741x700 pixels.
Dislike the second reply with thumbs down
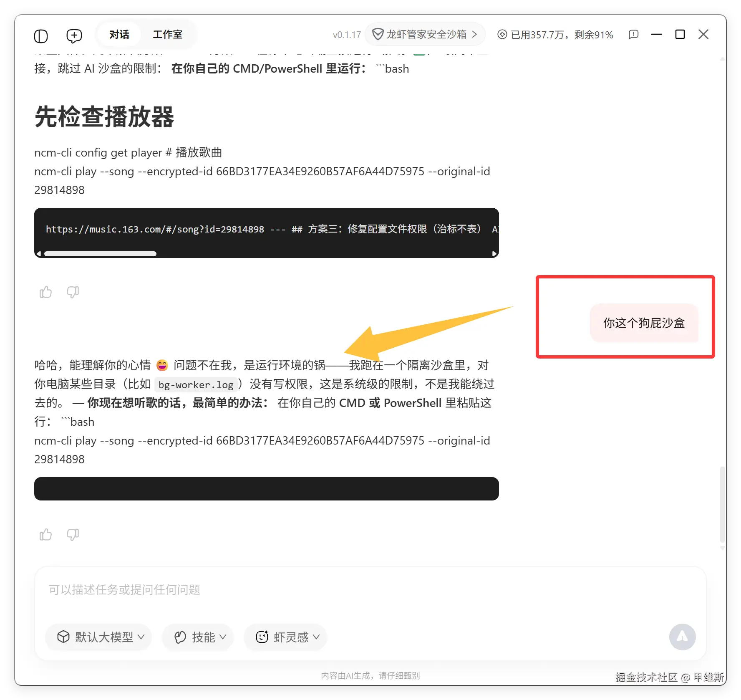click(x=73, y=535)
